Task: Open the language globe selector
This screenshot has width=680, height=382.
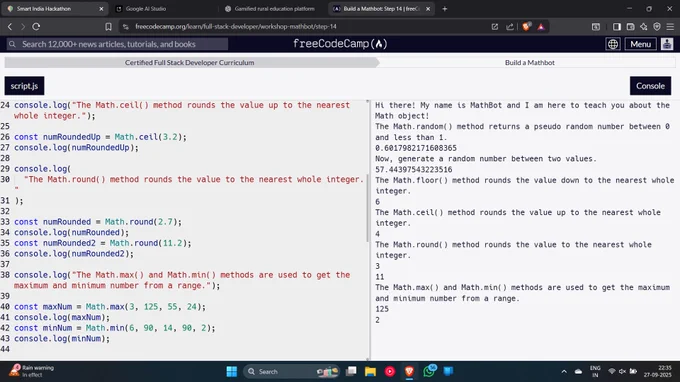Action: 613,44
